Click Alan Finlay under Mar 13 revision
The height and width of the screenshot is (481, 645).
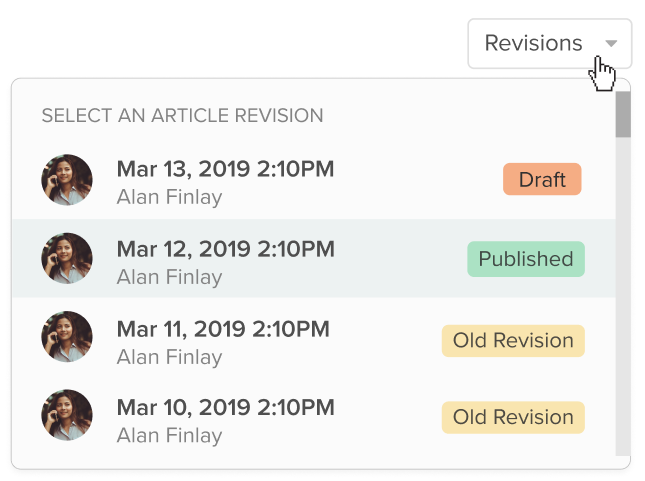click(x=169, y=197)
